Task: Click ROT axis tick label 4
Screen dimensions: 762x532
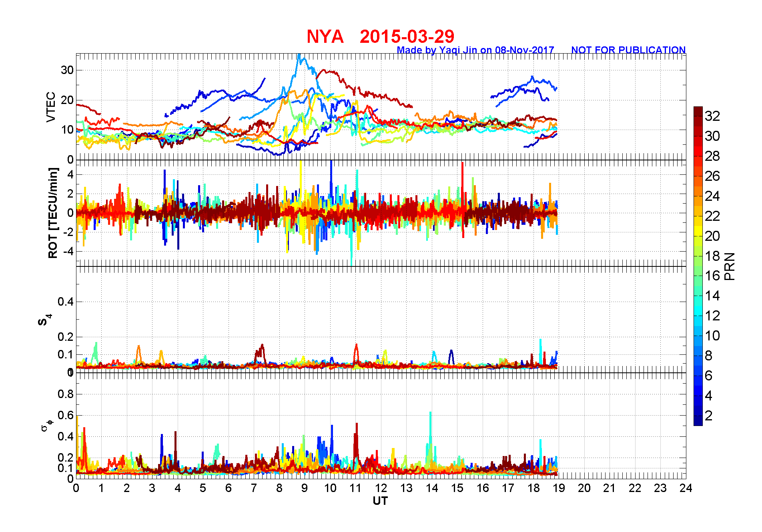Action: 71,174
